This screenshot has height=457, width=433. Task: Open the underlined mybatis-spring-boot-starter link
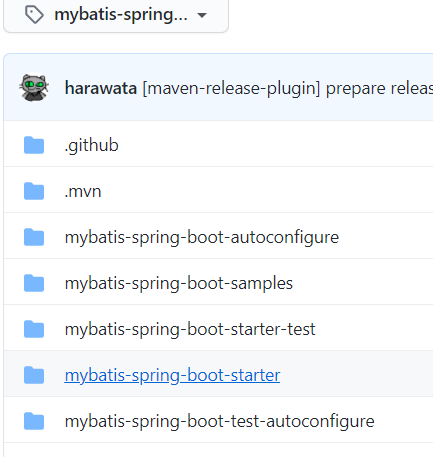pos(172,376)
